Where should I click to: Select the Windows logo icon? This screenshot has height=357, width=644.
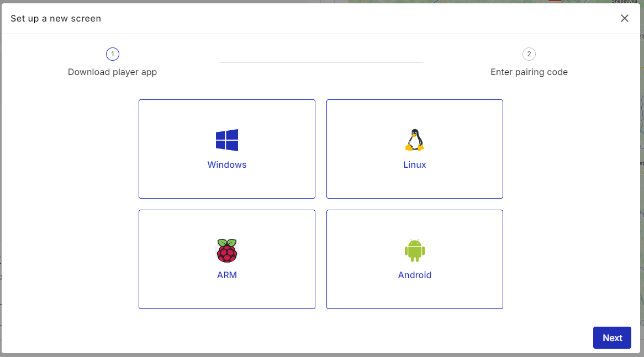pos(226,140)
